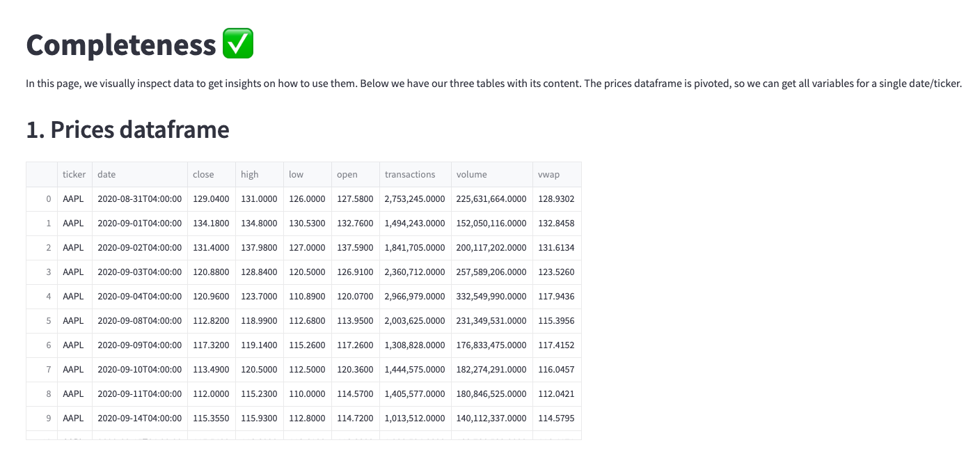Click the Completeness page title

(x=121, y=45)
